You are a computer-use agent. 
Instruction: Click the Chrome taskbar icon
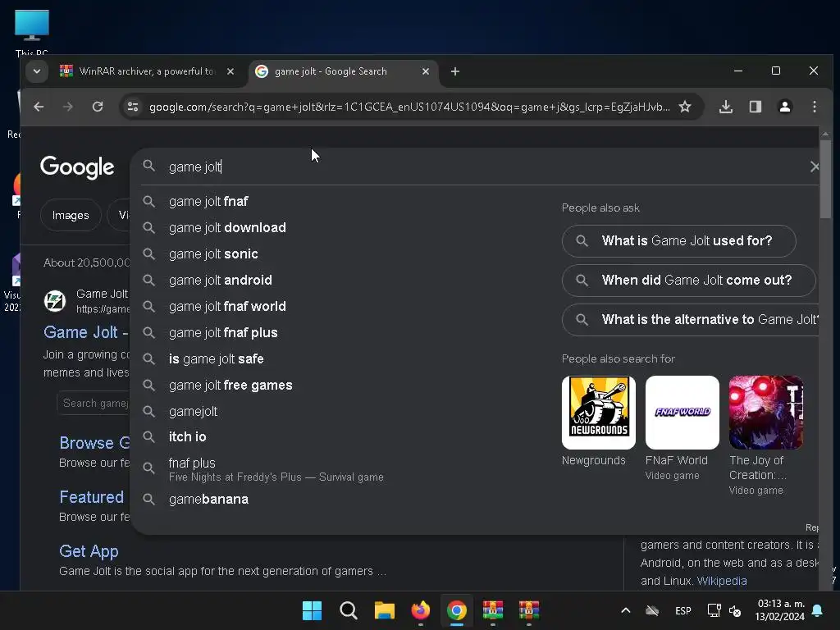(x=456, y=610)
